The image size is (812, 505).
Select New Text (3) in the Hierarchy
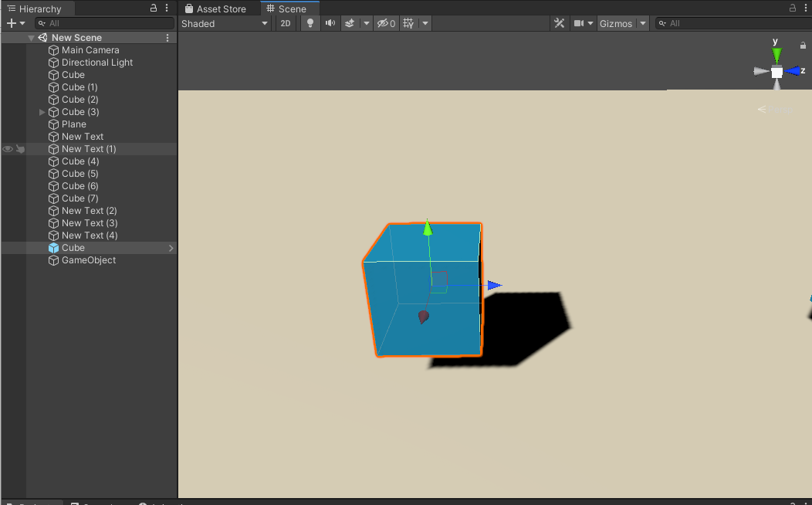90,223
